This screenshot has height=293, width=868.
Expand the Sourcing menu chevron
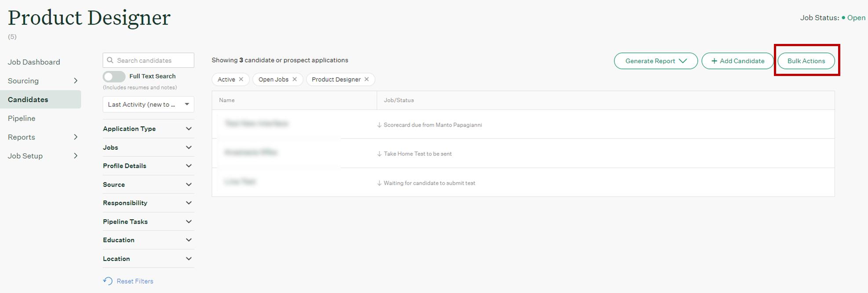[x=76, y=81]
